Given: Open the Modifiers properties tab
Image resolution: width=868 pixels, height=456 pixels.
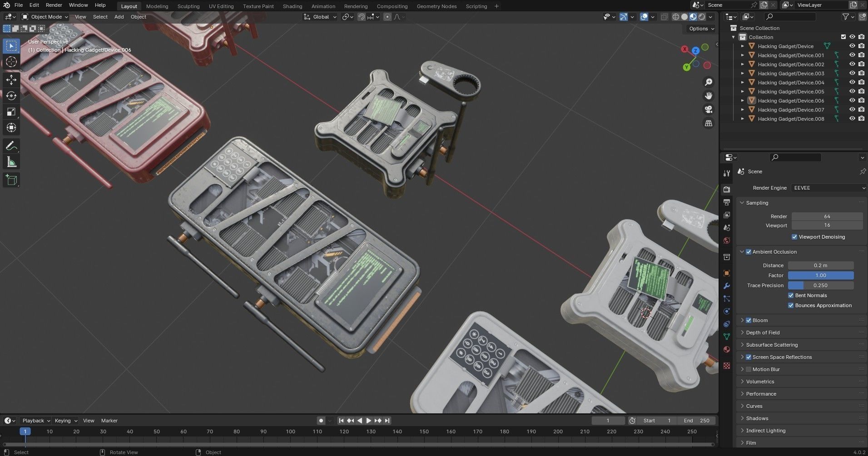Looking at the screenshot, I should point(727,286).
